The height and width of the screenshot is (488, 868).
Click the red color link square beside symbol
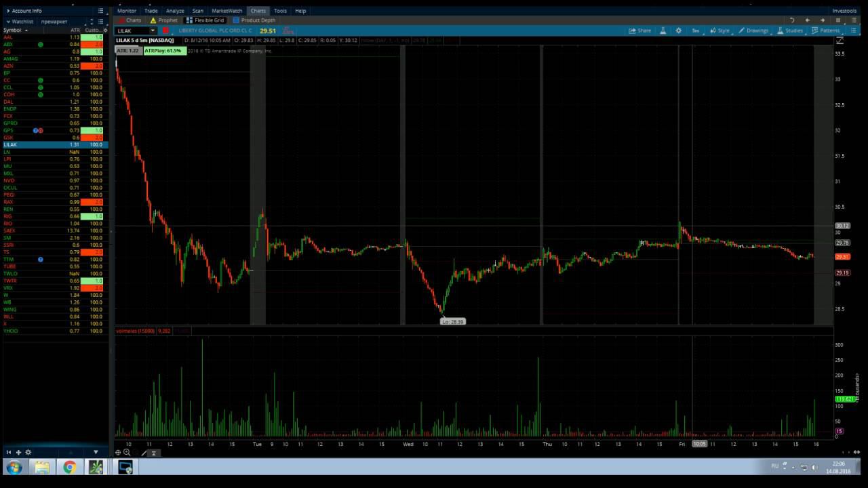point(165,30)
